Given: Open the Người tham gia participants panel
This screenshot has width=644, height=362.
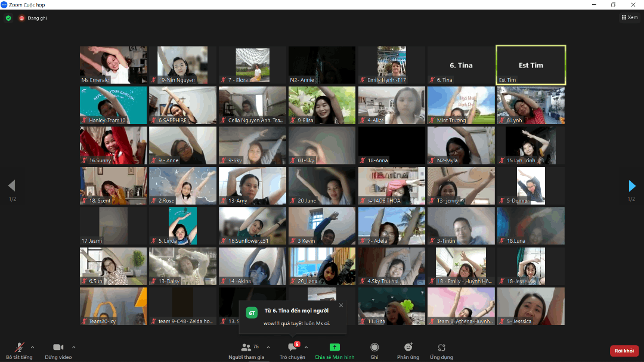Looking at the screenshot, I should pos(246,348).
